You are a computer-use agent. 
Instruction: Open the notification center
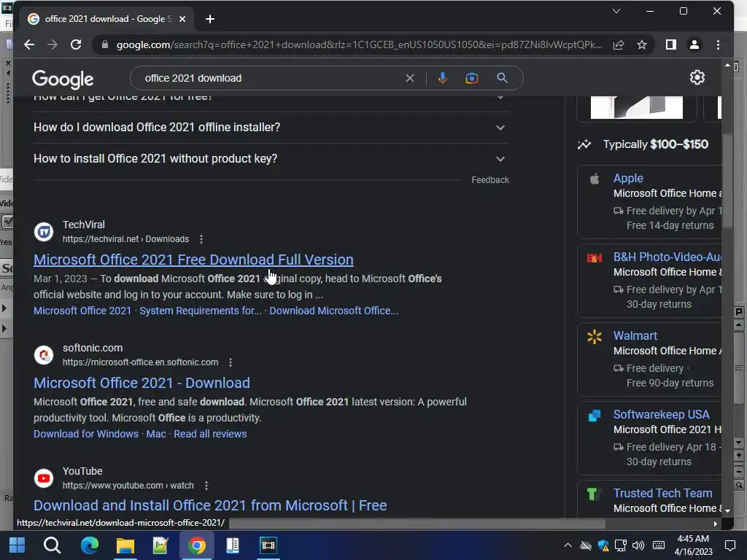click(730, 545)
